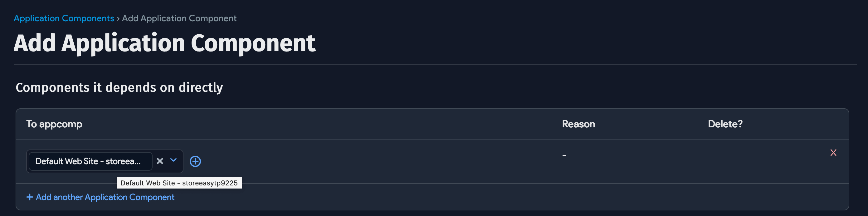
Task: Click the Add Application Component page title
Action: [x=164, y=43]
